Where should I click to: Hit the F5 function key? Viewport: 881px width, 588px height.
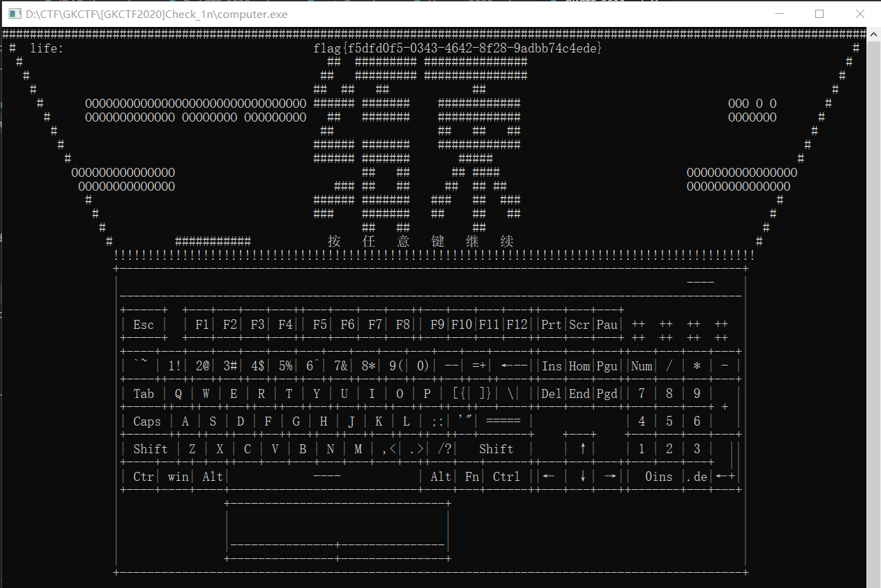[x=319, y=325]
